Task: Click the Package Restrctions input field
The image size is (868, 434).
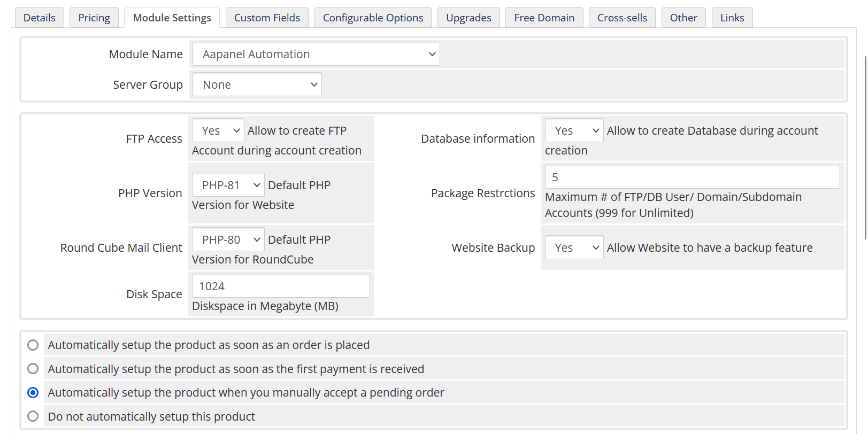Action: [693, 177]
